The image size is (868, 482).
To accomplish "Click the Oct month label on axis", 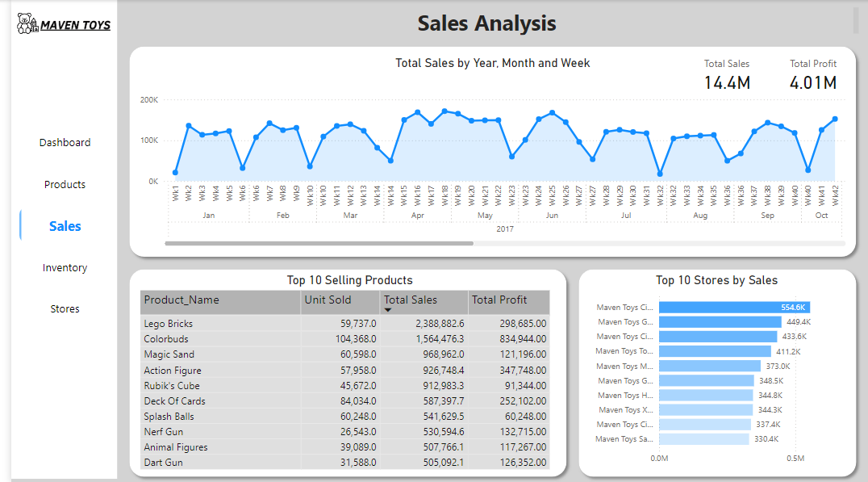I will click(x=821, y=215).
